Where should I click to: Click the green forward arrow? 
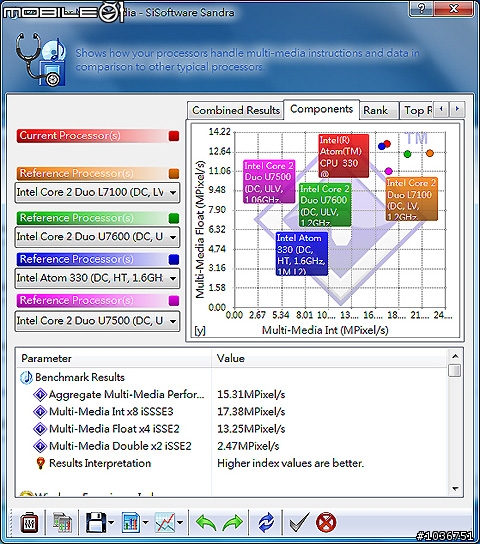pos(232,523)
